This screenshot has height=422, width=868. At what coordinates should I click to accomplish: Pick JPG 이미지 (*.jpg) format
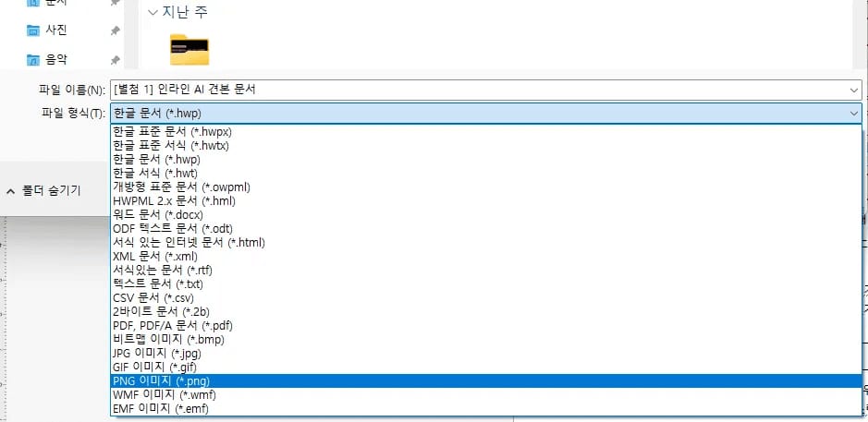coord(486,353)
